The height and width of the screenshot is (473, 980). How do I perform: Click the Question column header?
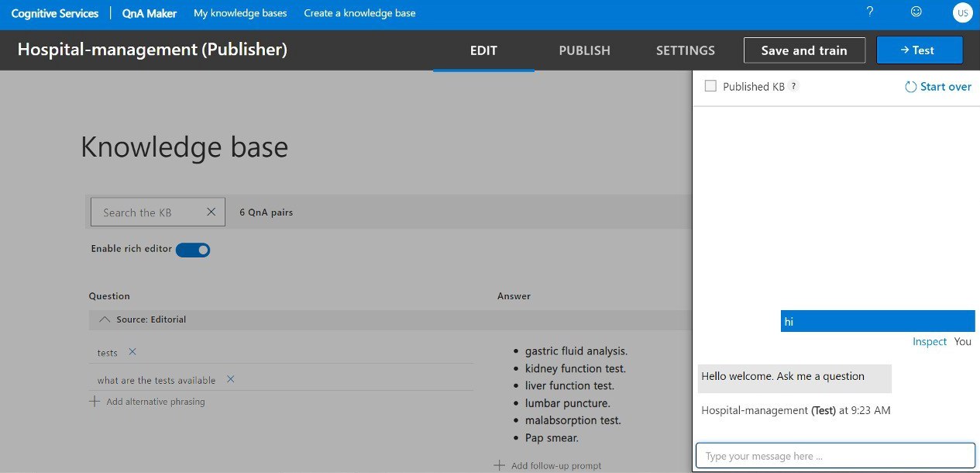coord(109,296)
